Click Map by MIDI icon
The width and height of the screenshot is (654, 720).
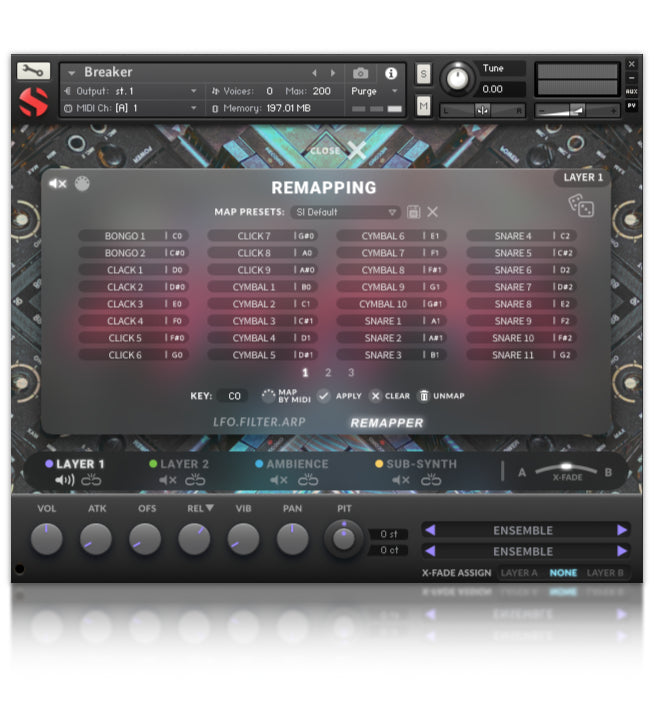tap(268, 396)
